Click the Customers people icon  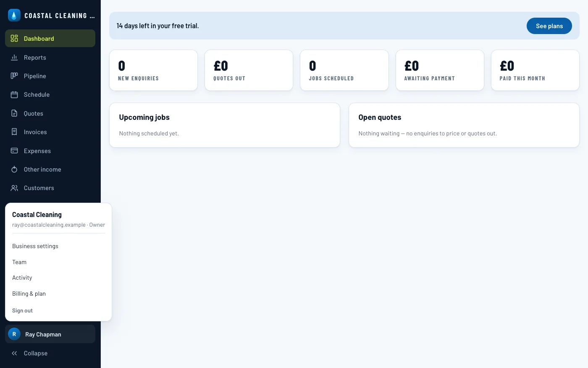click(14, 188)
